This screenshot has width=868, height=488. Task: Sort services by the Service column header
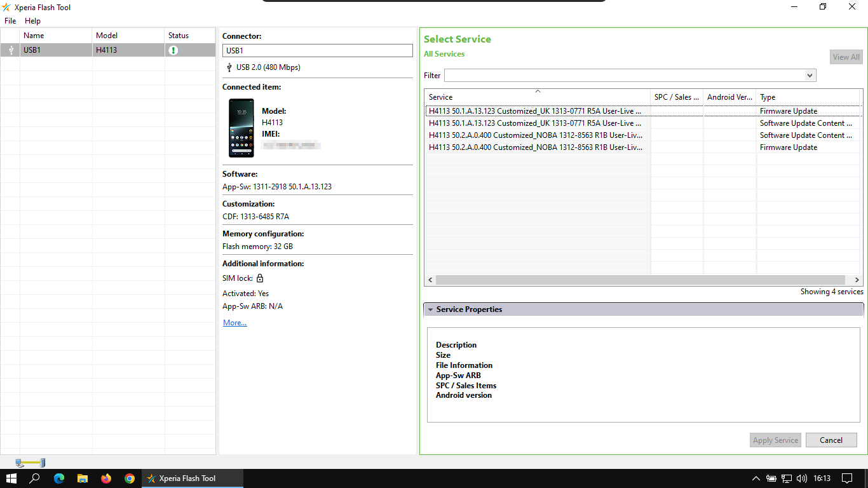537,97
